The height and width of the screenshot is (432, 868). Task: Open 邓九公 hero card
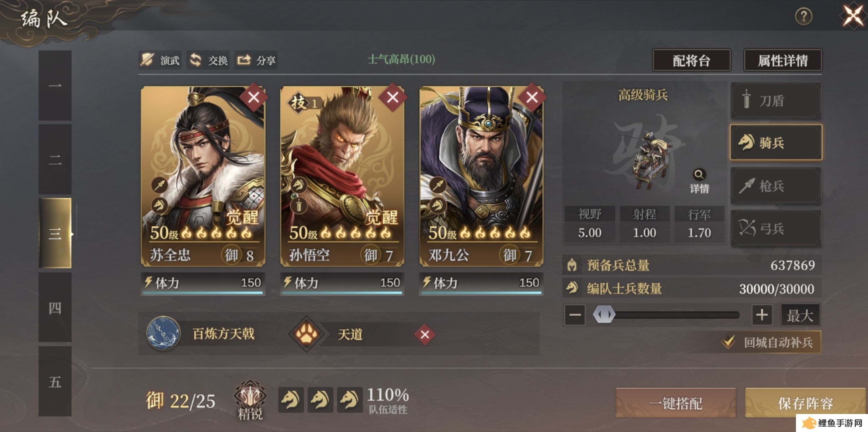point(481,176)
